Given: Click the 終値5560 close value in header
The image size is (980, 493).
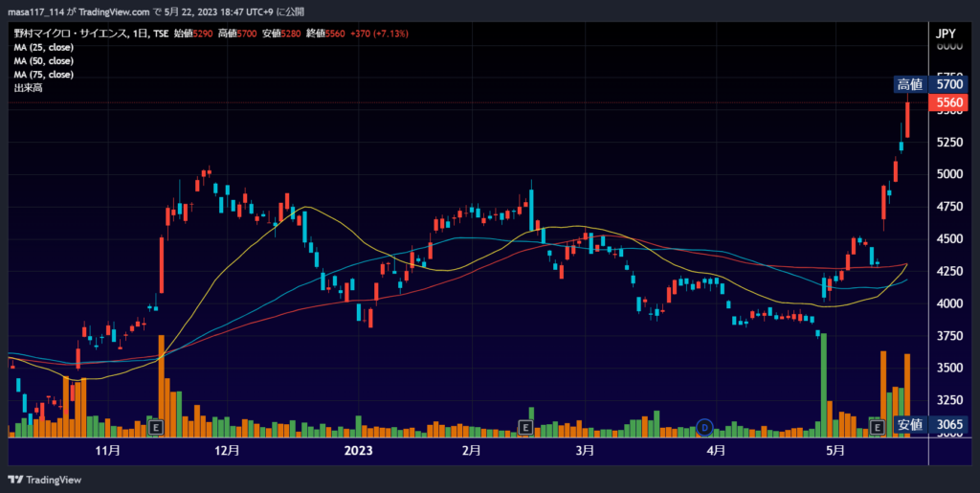Looking at the screenshot, I should 325,34.
